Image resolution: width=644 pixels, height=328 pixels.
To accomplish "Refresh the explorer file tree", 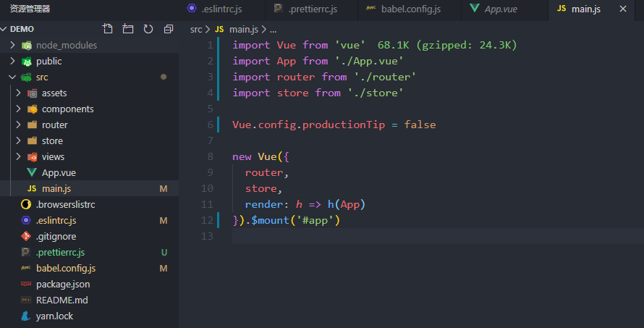I will (148, 29).
